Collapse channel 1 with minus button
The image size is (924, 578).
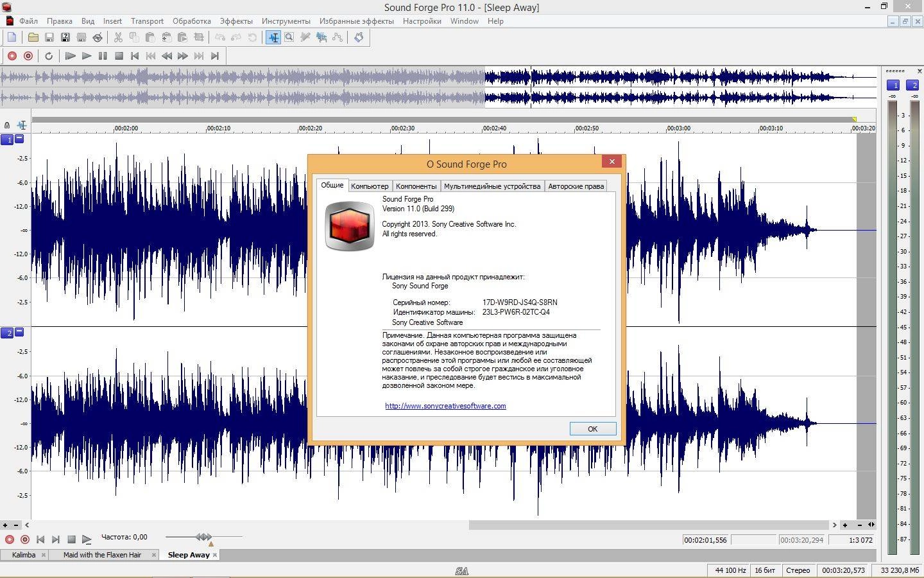(x=19, y=139)
